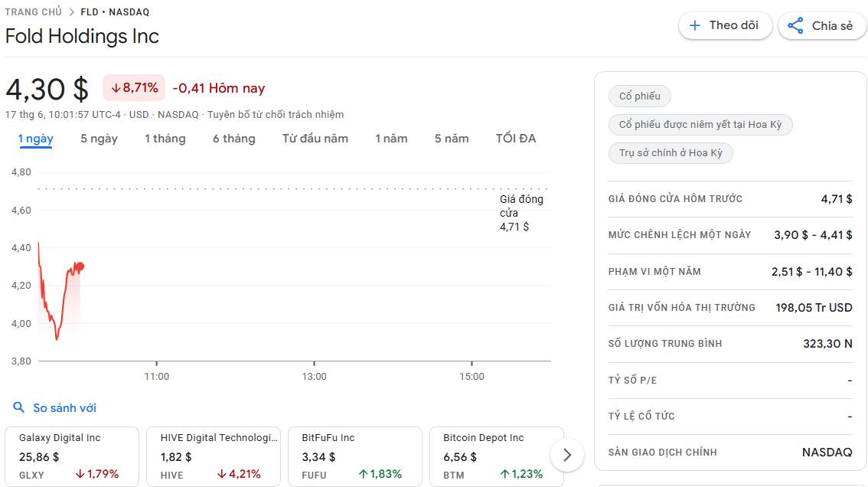The width and height of the screenshot is (868, 487).
Task: Switch chart to 1 tháng range
Action: pyautogui.click(x=165, y=139)
